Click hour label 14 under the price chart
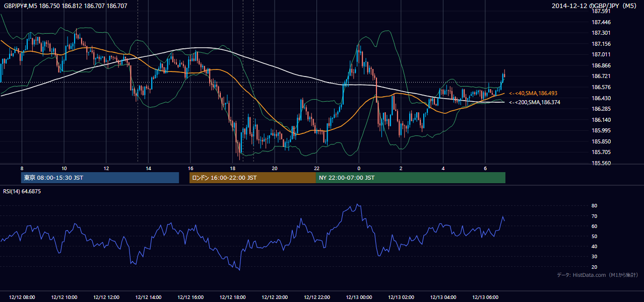 [148, 168]
